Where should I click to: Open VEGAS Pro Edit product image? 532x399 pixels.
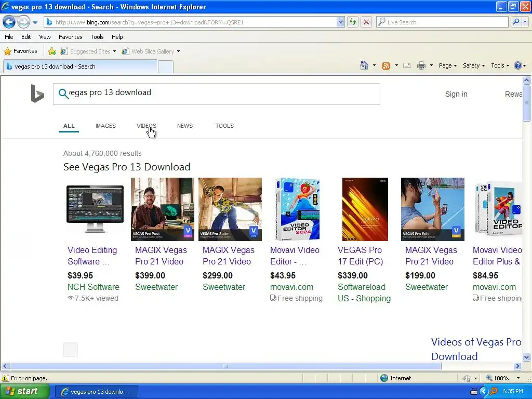433,209
